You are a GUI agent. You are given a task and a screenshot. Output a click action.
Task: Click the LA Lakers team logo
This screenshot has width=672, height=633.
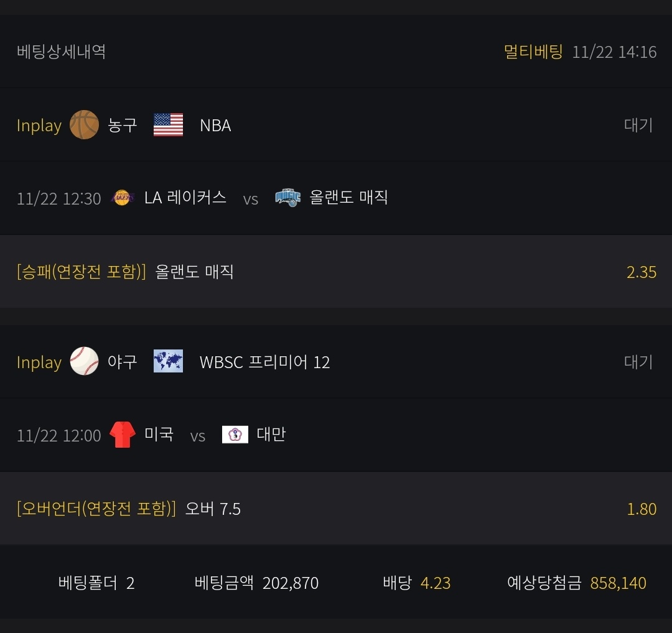click(x=122, y=198)
